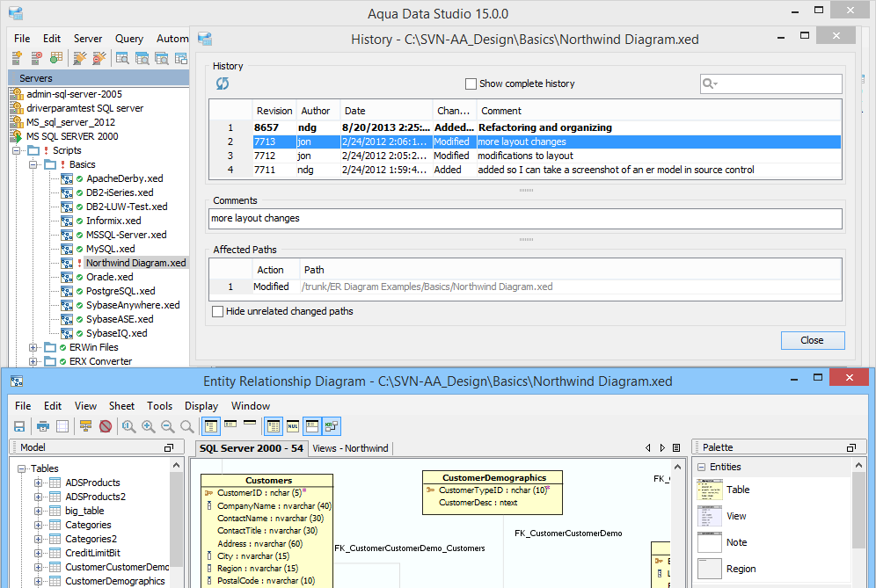876x588 pixels.
Task: Undock the Palette panel
Action: click(x=851, y=448)
